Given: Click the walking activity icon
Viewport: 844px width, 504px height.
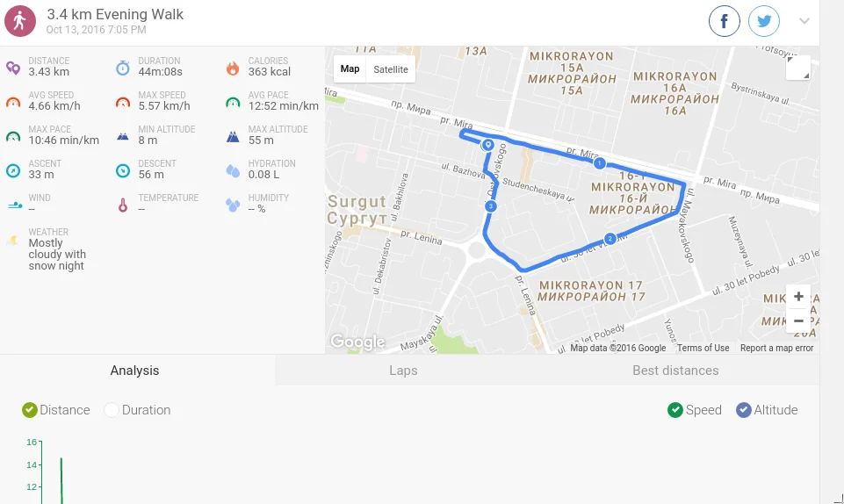Looking at the screenshot, I should (x=20, y=21).
